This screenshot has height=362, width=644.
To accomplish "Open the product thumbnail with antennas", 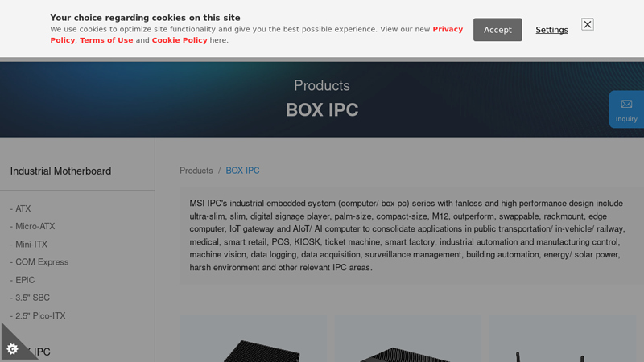I will pos(563,339).
